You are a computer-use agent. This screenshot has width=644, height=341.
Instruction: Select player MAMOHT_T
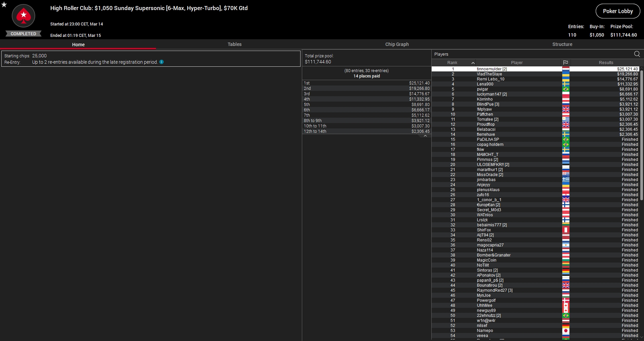[536, 155]
